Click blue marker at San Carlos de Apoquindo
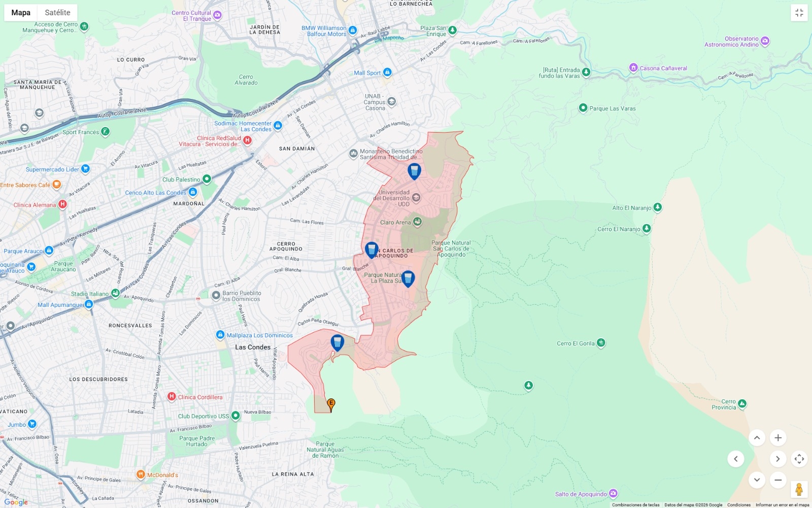The height and width of the screenshot is (508, 812). (x=371, y=250)
